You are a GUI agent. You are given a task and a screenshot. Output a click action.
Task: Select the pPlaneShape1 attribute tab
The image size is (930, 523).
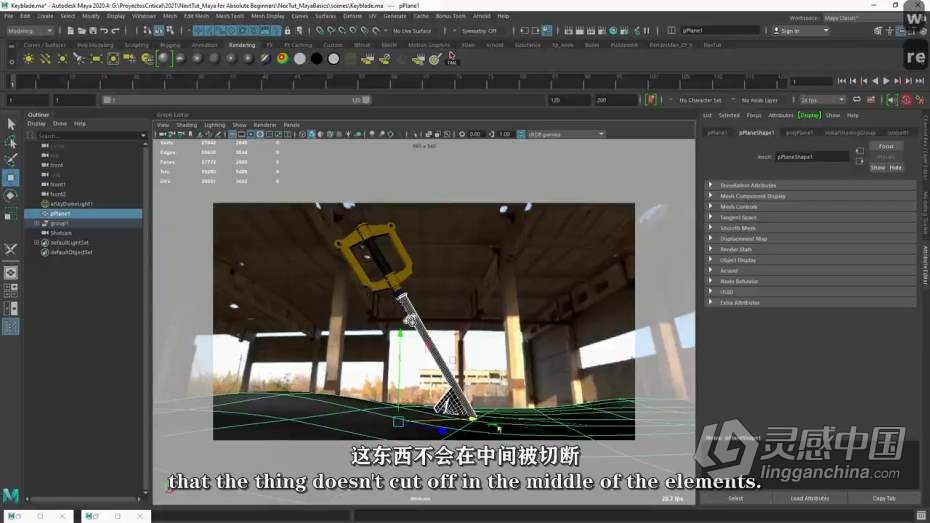(x=756, y=132)
